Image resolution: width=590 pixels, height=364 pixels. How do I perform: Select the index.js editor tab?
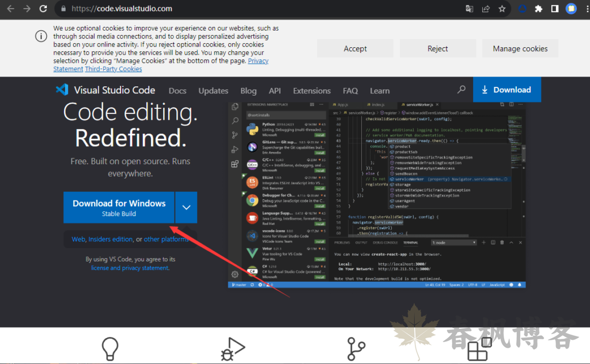(x=376, y=105)
